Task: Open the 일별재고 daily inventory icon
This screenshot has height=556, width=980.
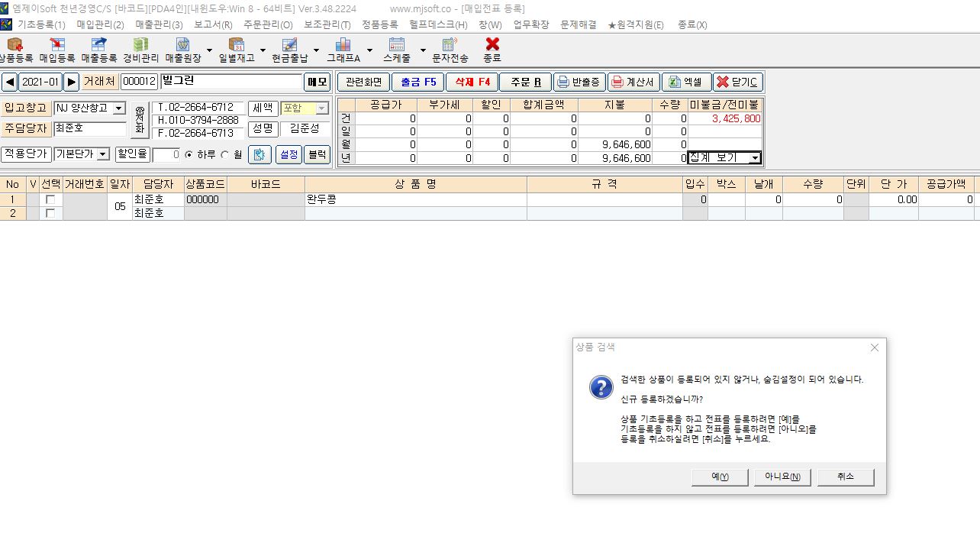Action: pos(236,50)
